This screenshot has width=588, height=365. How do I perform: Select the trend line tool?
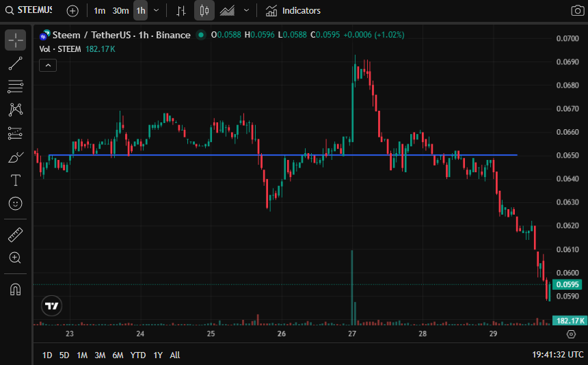pos(15,64)
